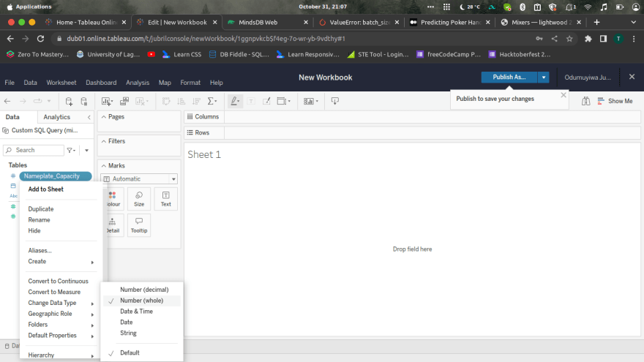Open the Totals sigma menu
The image size is (644, 362).
coord(212,101)
